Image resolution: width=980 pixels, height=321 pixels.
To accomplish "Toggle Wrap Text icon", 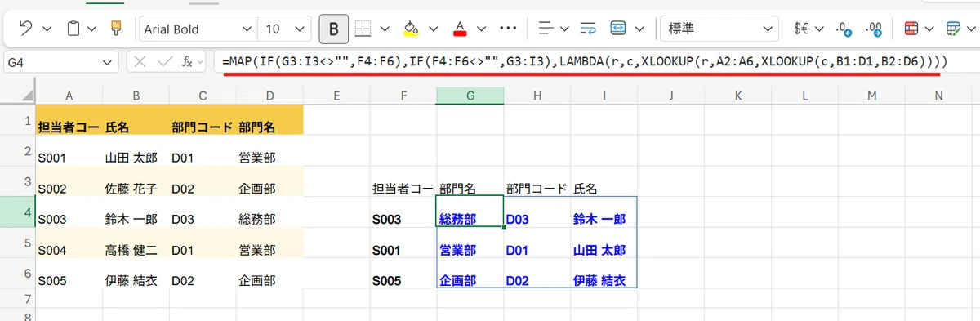I will click(589, 29).
